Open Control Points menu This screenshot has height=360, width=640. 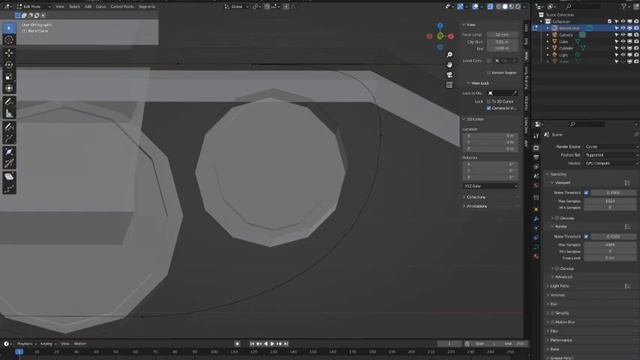[122, 7]
